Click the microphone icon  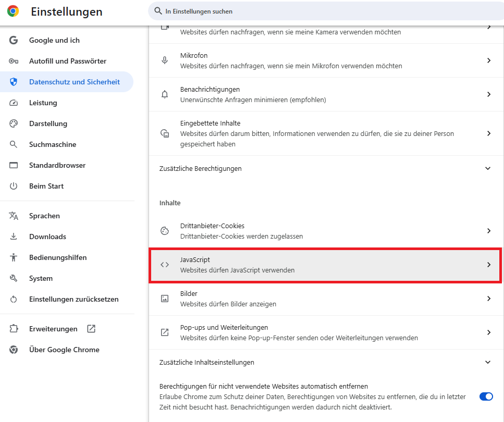pos(165,60)
